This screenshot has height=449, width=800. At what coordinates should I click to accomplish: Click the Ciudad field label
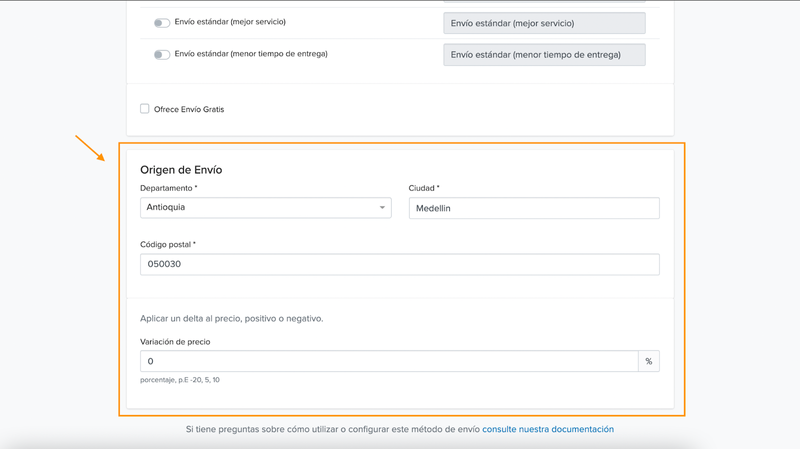[424, 188]
